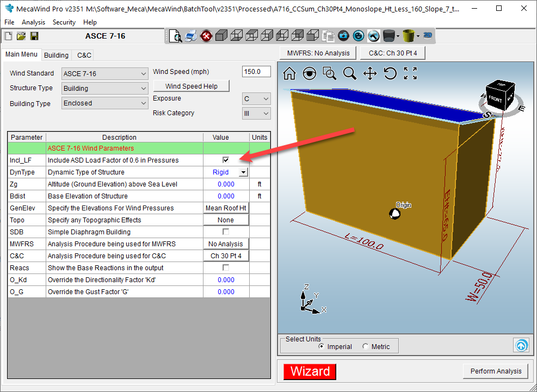Open the Analysis menu
This screenshot has width=537, height=392.
coord(33,22)
